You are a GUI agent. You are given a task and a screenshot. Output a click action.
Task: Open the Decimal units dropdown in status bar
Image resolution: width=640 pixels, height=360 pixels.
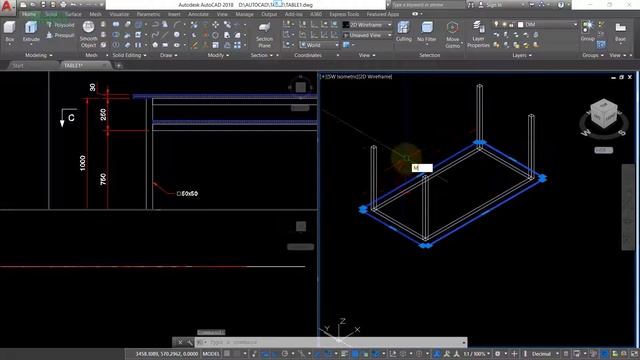545,354
